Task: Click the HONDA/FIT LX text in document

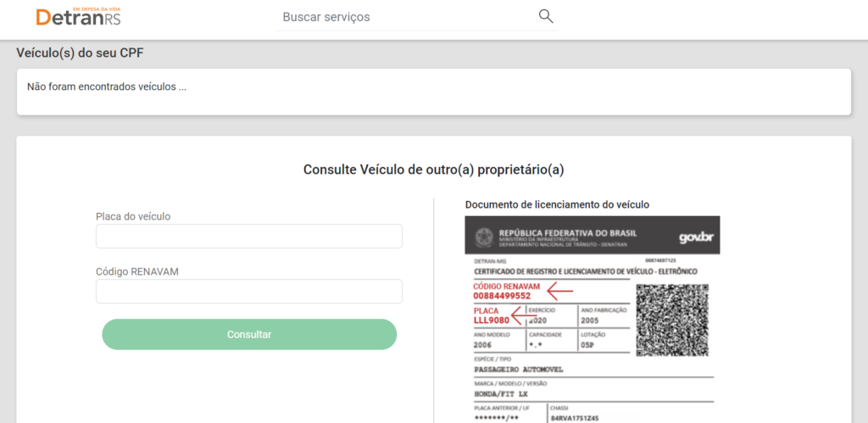Action: (500, 394)
